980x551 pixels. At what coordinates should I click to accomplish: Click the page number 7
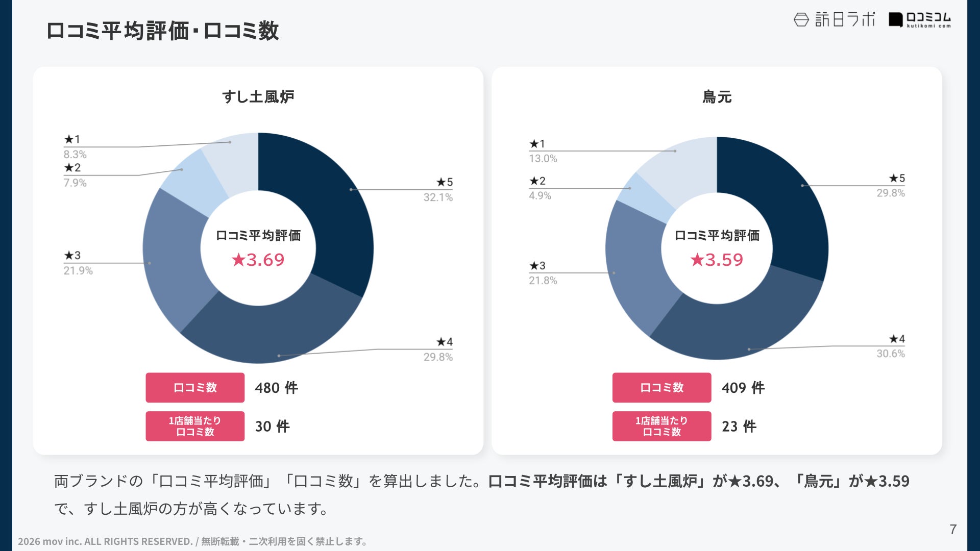[x=953, y=530]
